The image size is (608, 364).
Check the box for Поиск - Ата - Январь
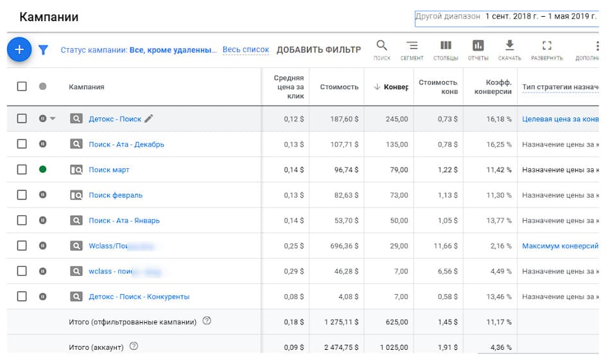pos(22,220)
